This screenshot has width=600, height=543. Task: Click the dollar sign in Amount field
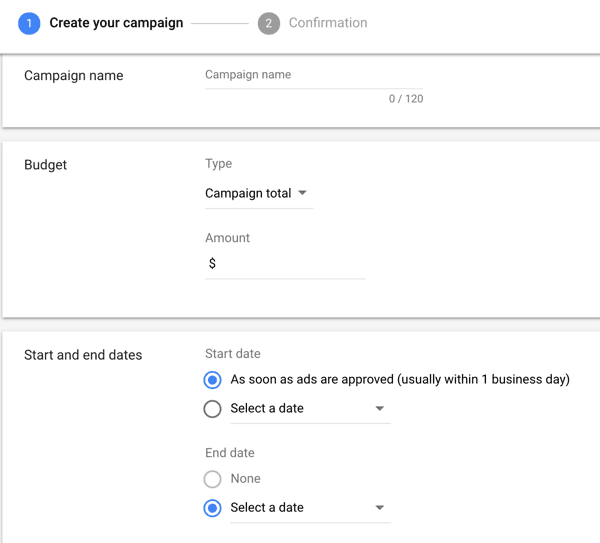[212, 264]
